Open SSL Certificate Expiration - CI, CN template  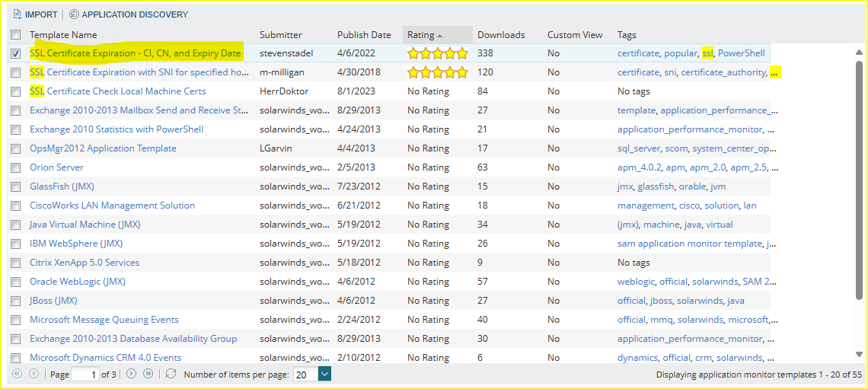136,53
